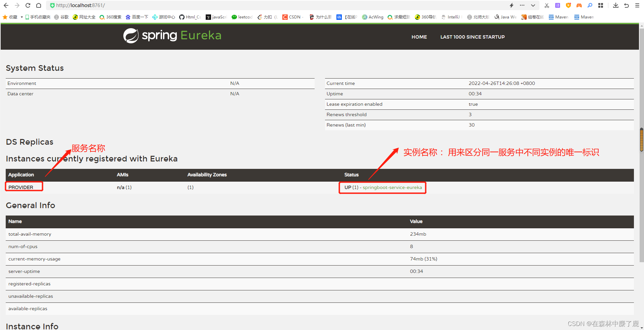Screen dimensions: 644x330
Task: Expand the favorites dropdown arrow
Action: point(22,17)
